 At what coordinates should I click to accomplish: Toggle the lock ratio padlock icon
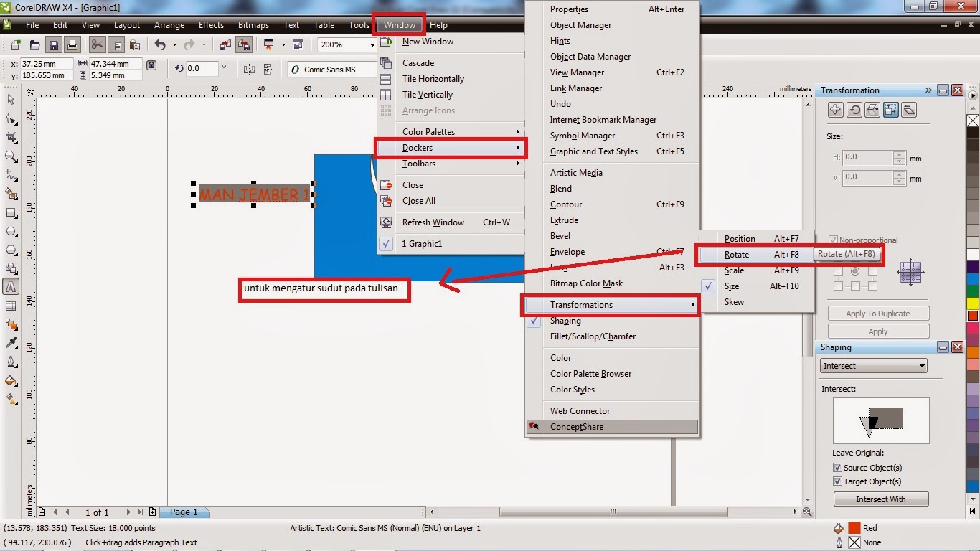(151, 65)
